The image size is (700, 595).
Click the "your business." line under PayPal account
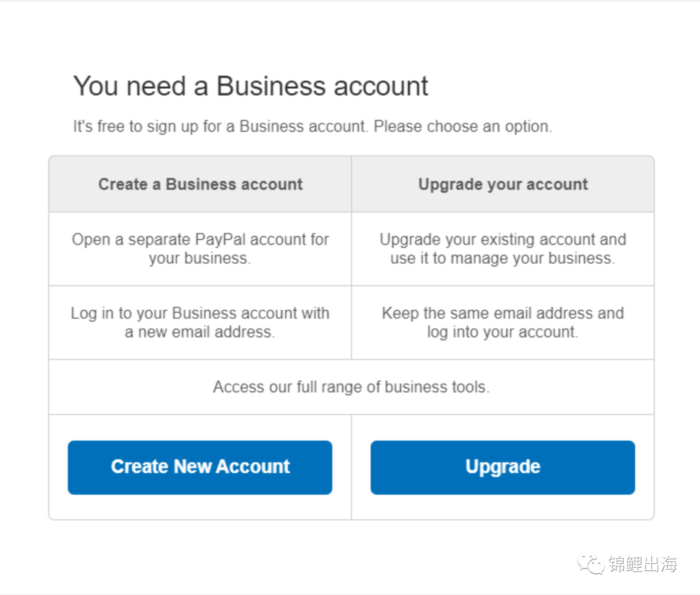pyautogui.click(x=200, y=259)
